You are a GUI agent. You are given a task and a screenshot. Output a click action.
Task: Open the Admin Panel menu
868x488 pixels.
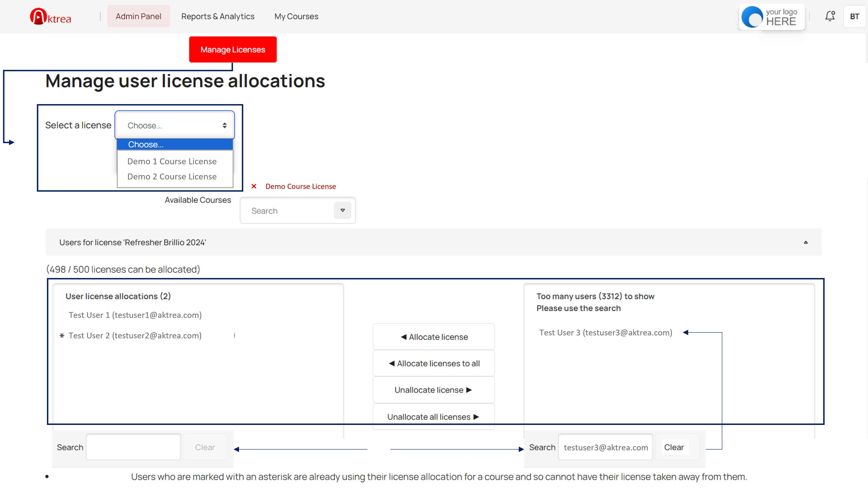click(138, 17)
